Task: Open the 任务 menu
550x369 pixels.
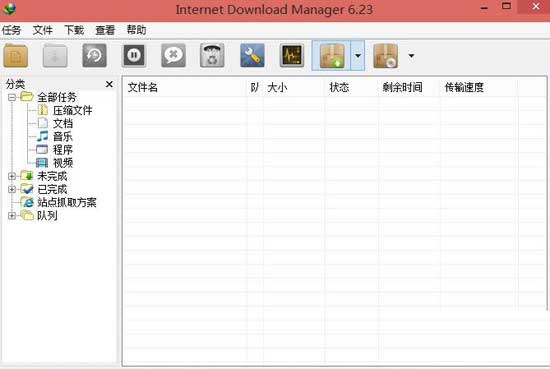Action: 11,30
